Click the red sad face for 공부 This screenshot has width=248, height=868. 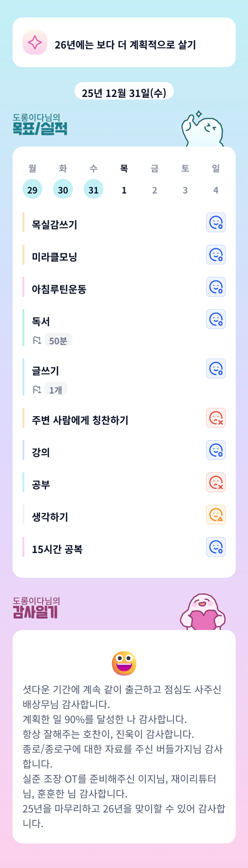pyautogui.click(x=216, y=483)
